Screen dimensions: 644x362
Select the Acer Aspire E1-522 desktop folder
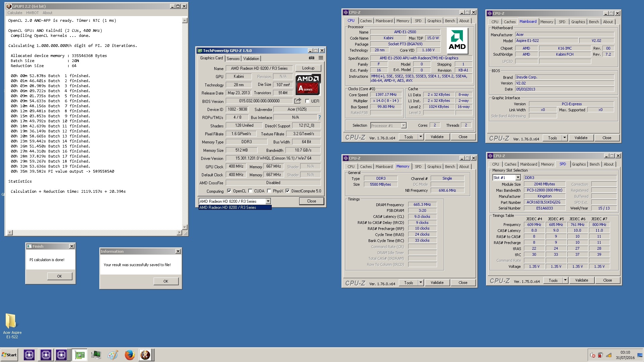pyautogui.click(x=12, y=325)
